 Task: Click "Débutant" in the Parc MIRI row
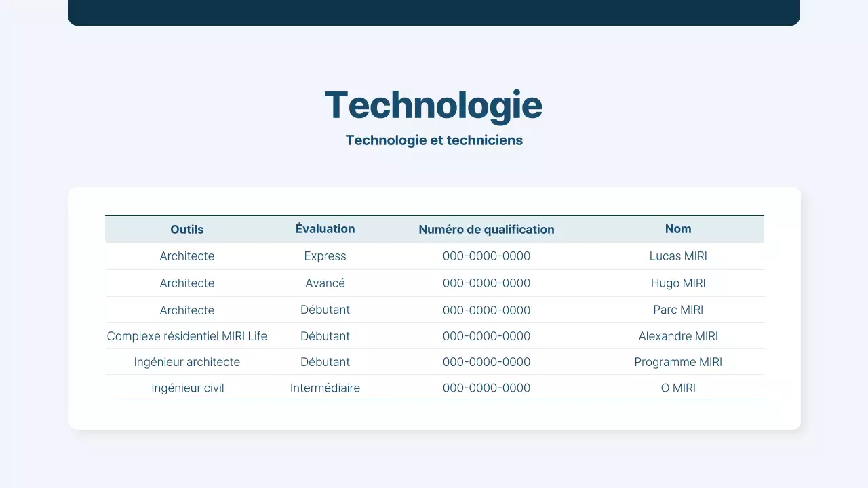click(325, 310)
